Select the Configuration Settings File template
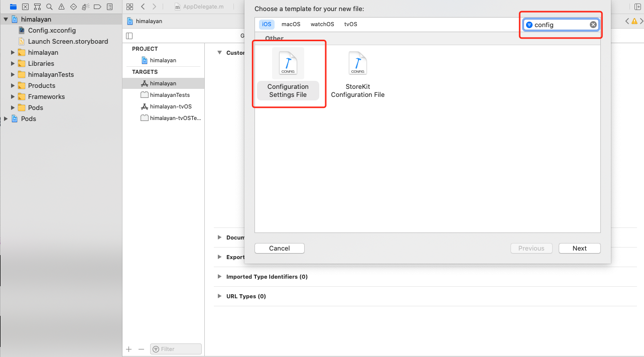The height and width of the screenshot is (357, 644). 288,74
